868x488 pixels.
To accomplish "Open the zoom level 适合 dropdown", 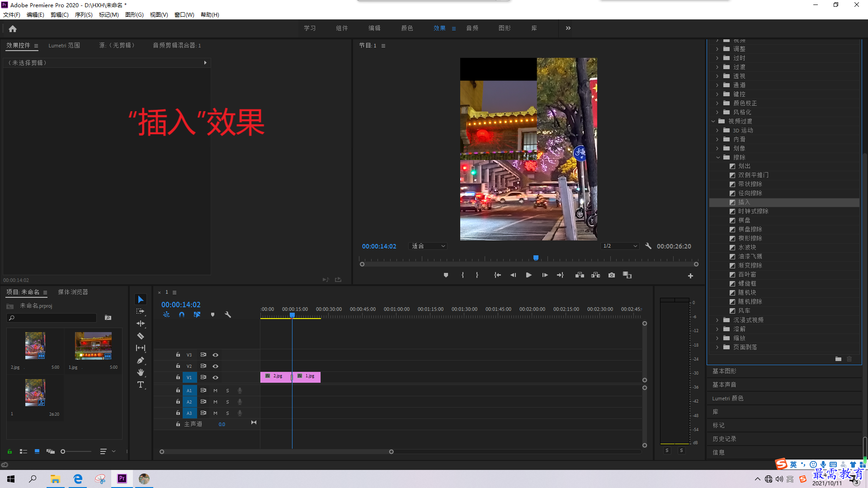I will click(x=428, y=246).
